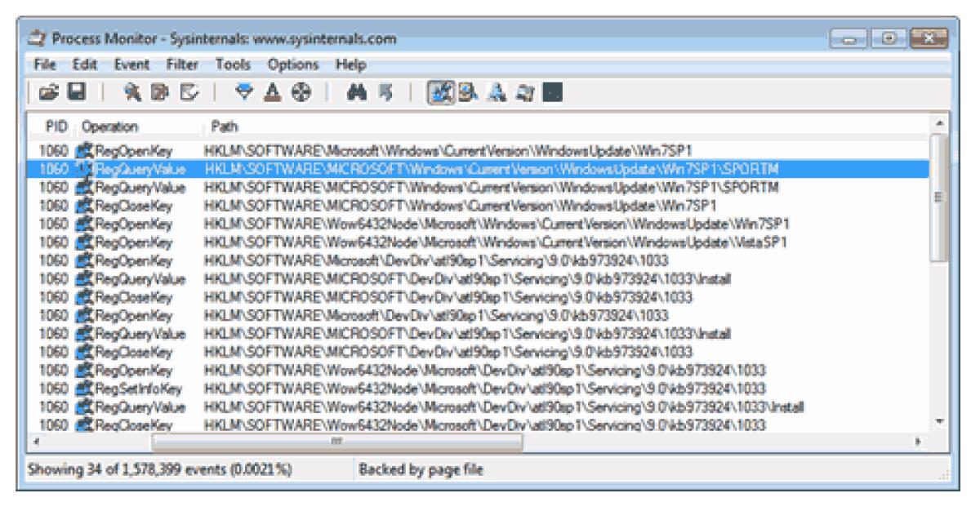
Task: Toggle event capture with the magnifier icon
Action: [x=131, y=94]
